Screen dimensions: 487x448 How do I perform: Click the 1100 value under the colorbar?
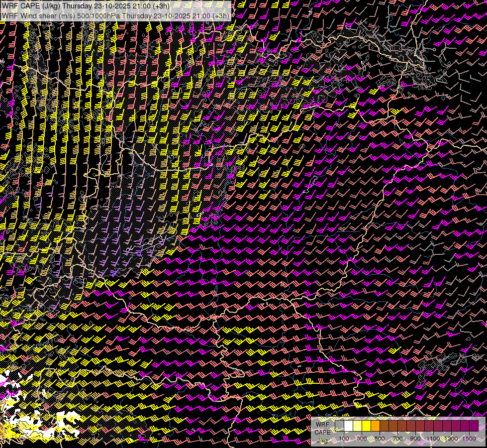(433, 439)
